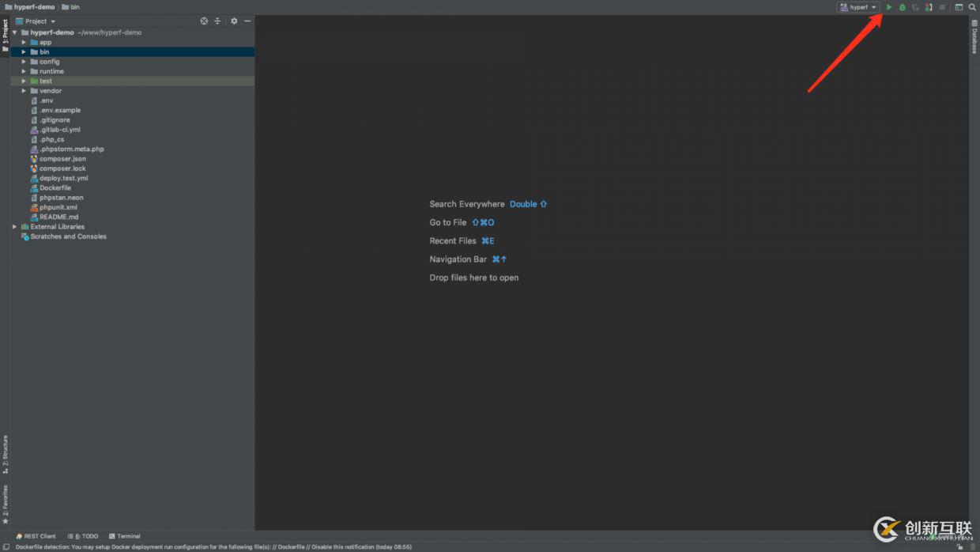Viewport: 980px width, 552px height.
Task: Run the hyperf configuration with green play icon
Action: coord(889,7)
